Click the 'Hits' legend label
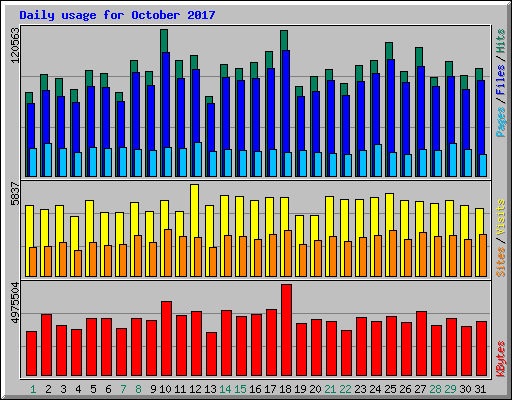Screen dimensions: 512x400 (501, 41)
